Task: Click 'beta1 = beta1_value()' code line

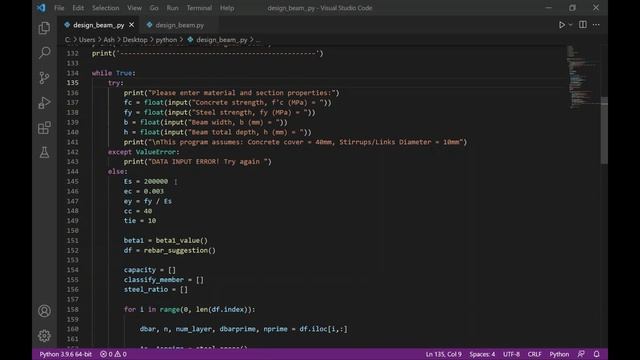Action: pyautogui.click(x=166, y=240)
